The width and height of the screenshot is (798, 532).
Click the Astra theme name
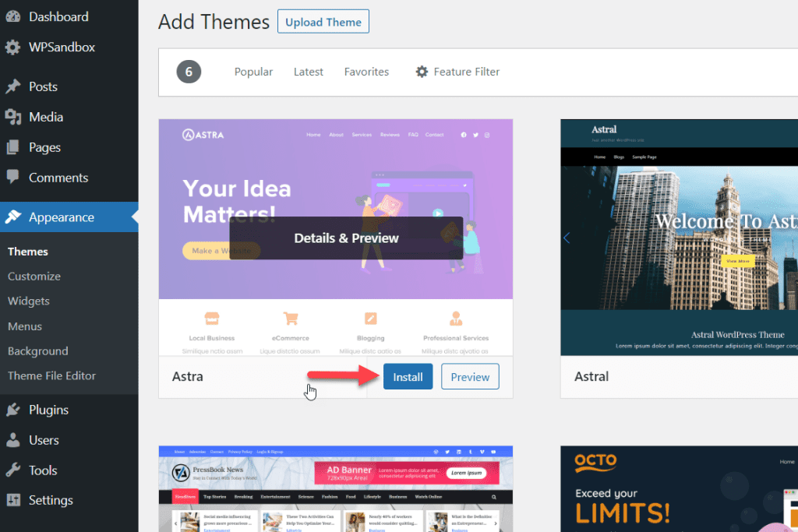(188, 376)
